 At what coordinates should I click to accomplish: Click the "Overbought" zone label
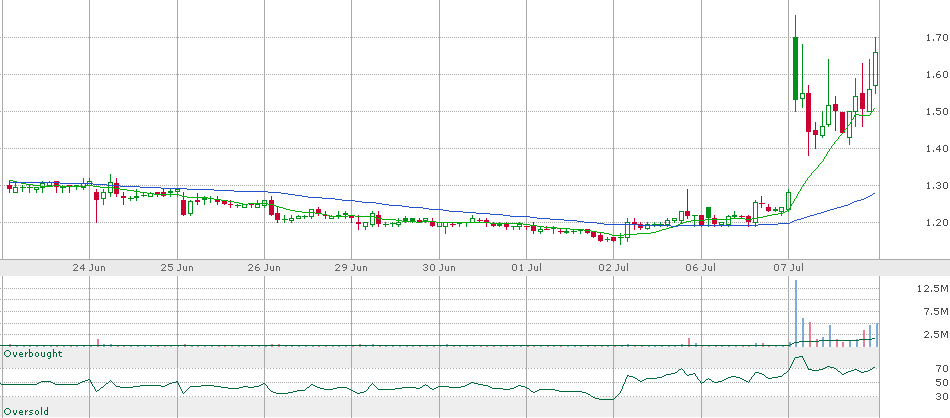tap(33, 353)
